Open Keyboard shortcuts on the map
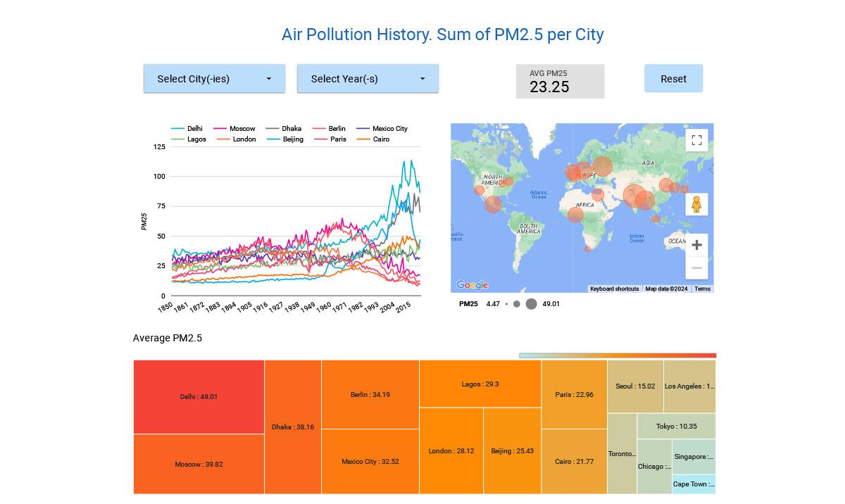This screenshot has width=845, height=504. (614, 289)
